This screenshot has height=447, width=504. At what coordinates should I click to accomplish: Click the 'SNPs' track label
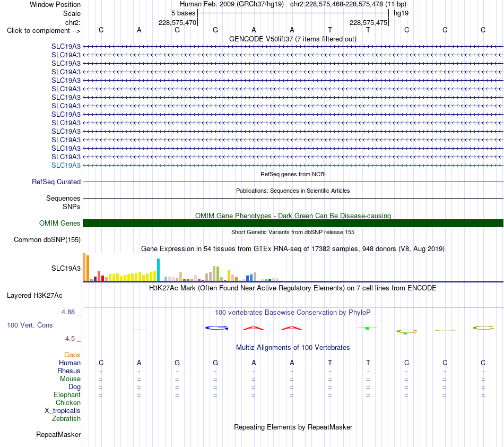(x=72, y=207)
